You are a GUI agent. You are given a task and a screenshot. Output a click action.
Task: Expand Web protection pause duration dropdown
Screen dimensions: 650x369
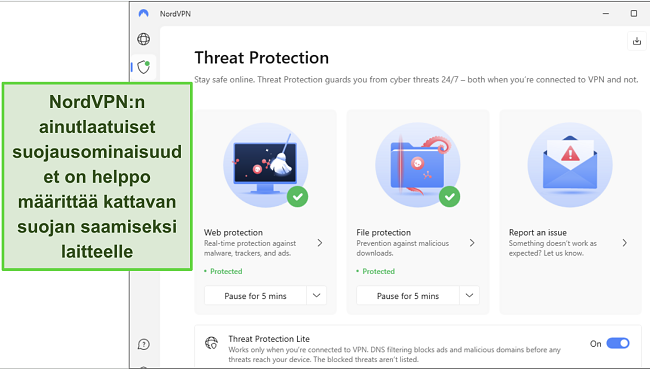316,296
